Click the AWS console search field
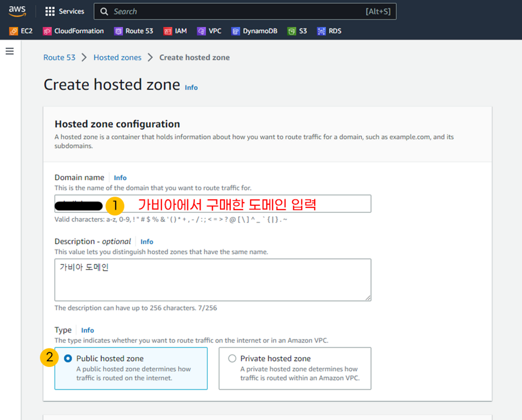The height and width of the screenshot is (420, 522). pos(235,11)
